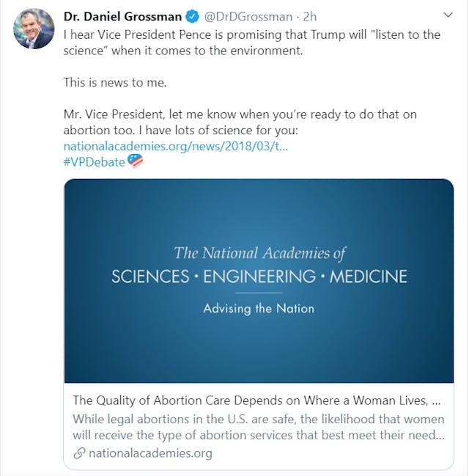Click the paragraph starting "Mr. Vice President"

coord(240,122)
